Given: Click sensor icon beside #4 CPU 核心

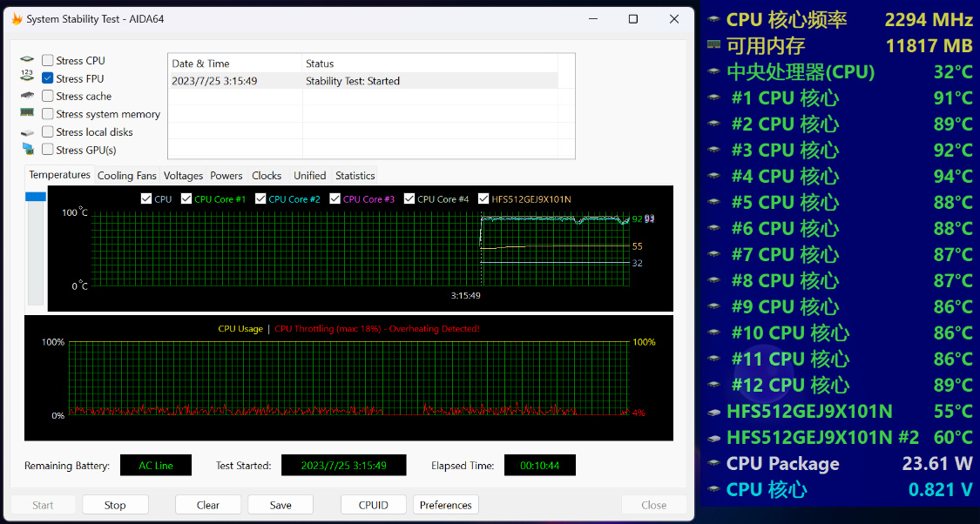Looking at the screenshot, I should 713,176.
